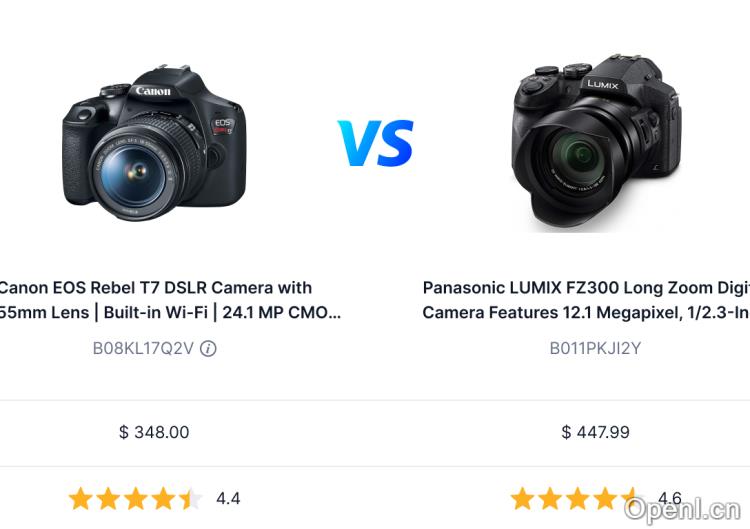Select the B011PKJI2Y ASIN code
Image resolution: width=750 pixels, height=529 pixels.
tap(595, 349)
